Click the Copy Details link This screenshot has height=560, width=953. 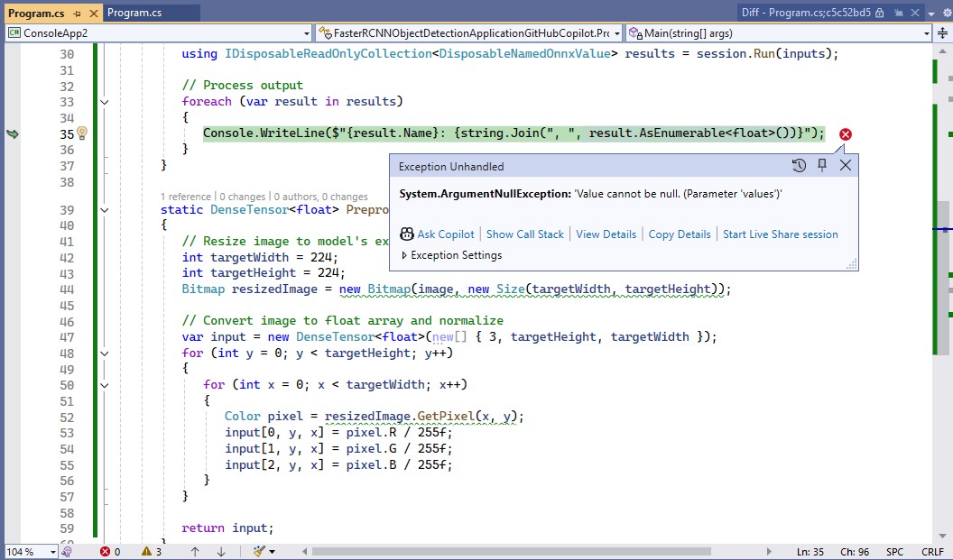(x=680, y=234)
